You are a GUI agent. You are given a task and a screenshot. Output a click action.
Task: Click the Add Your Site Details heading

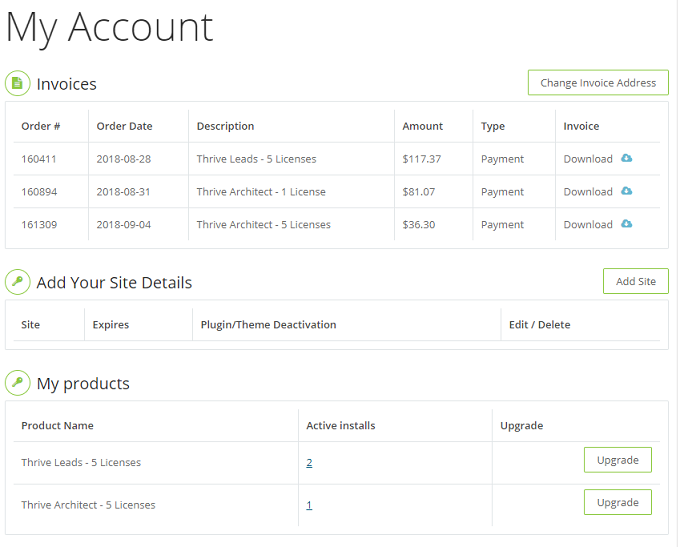tap(114, 283)
